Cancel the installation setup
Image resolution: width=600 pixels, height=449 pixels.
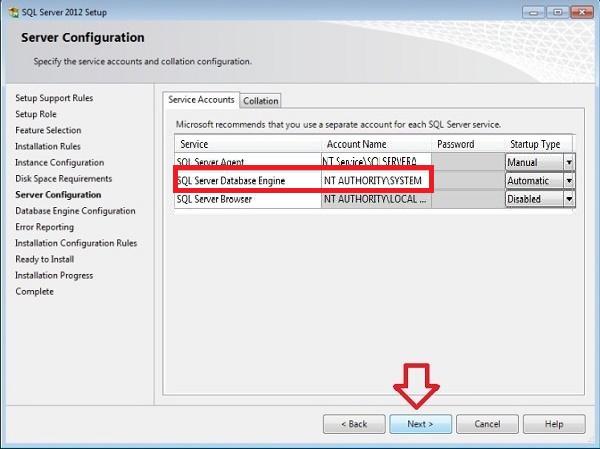[487, 424]
